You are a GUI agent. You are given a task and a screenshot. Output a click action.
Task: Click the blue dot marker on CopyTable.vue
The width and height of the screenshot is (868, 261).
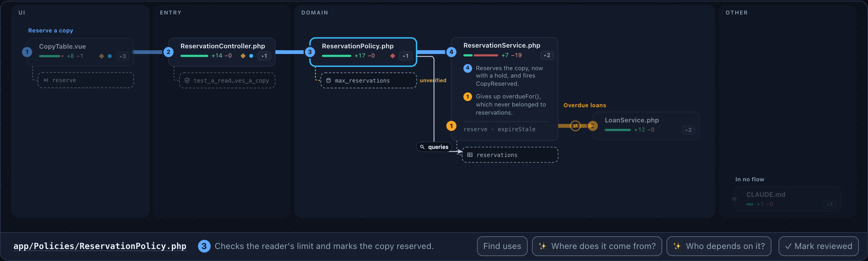coord(110,56)
